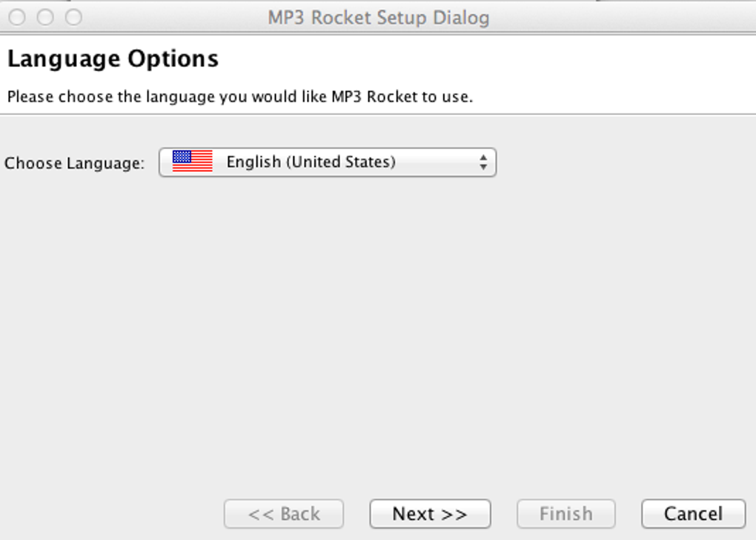
Task: Click the Language Options heading
Action: click(113, 59)
